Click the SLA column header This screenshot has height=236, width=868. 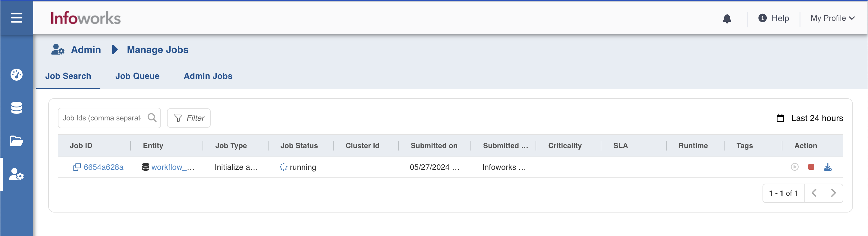(x=620, y=145)
